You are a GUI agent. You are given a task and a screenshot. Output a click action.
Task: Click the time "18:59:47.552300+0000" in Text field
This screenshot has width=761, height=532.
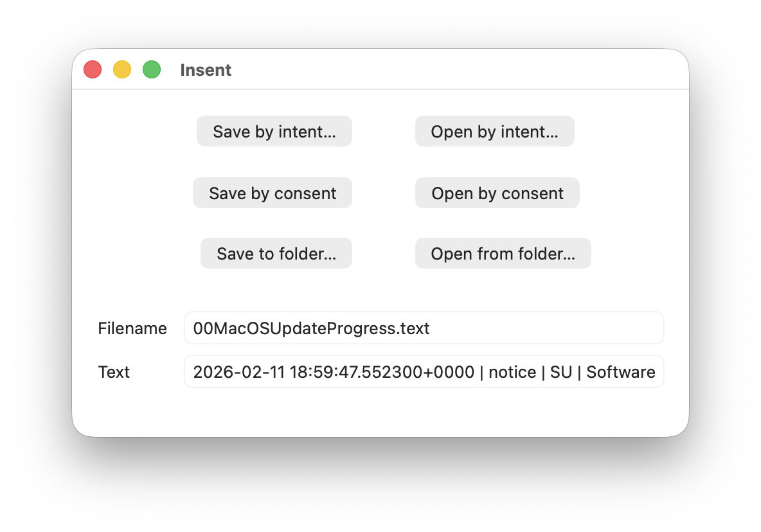382,372
